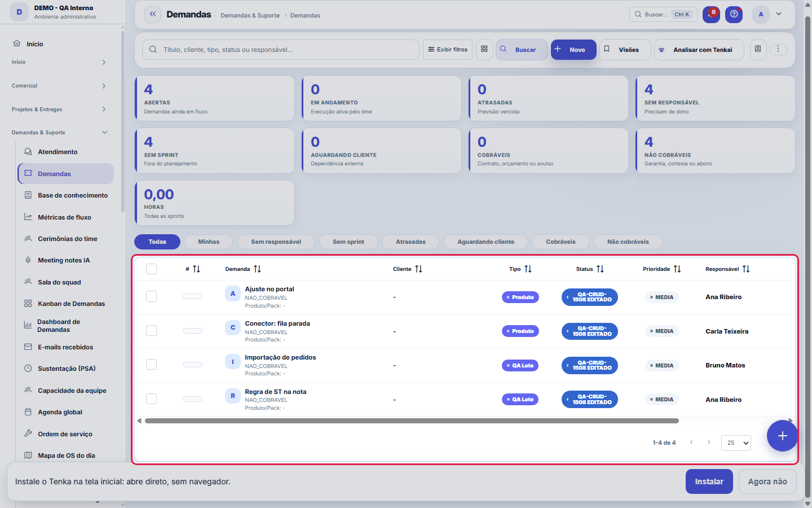Image resolution: width=812 pixels, height=508 pixels.
Task: Open the notifications bell with badge 6
Action: tap(711, 15)
